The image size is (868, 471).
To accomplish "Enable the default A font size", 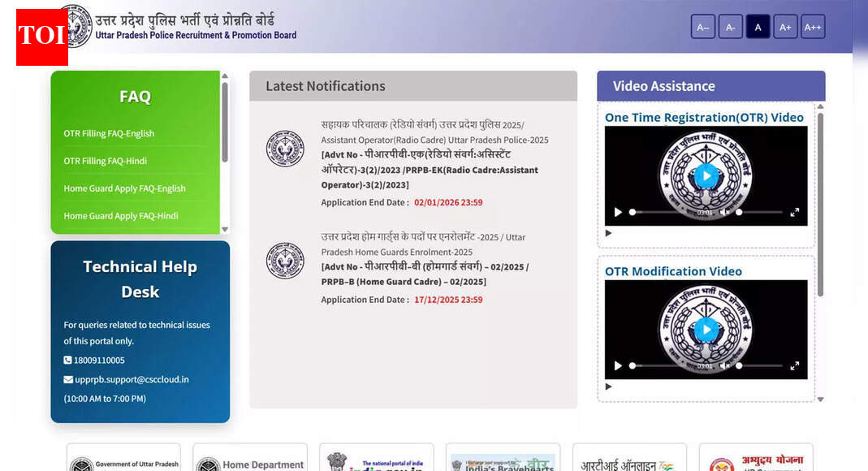I will (x=758, y=26).
